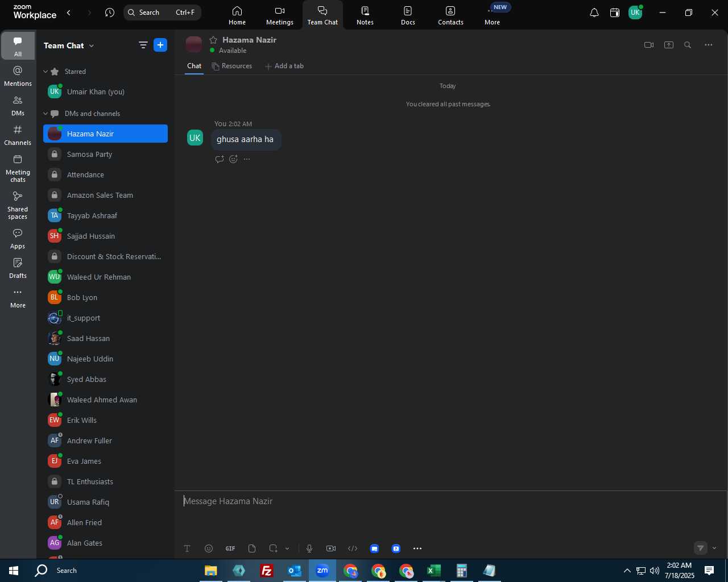728x582 pixels.
Task: Expand screenshot options dropdown arrow
Action: click(287, 548)
